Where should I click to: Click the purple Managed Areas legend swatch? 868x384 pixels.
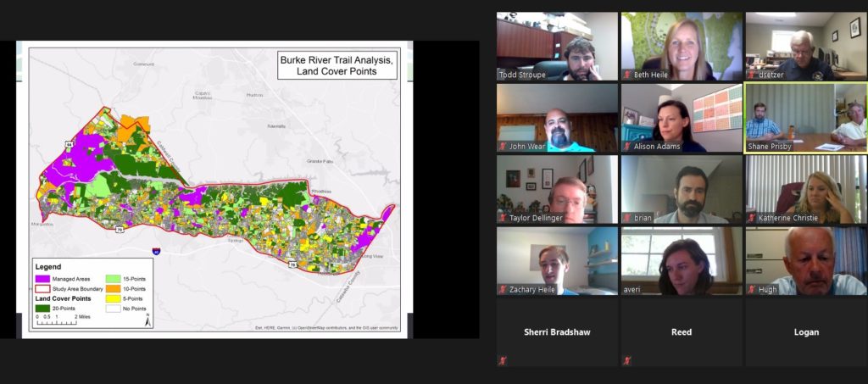click(42, 278)
